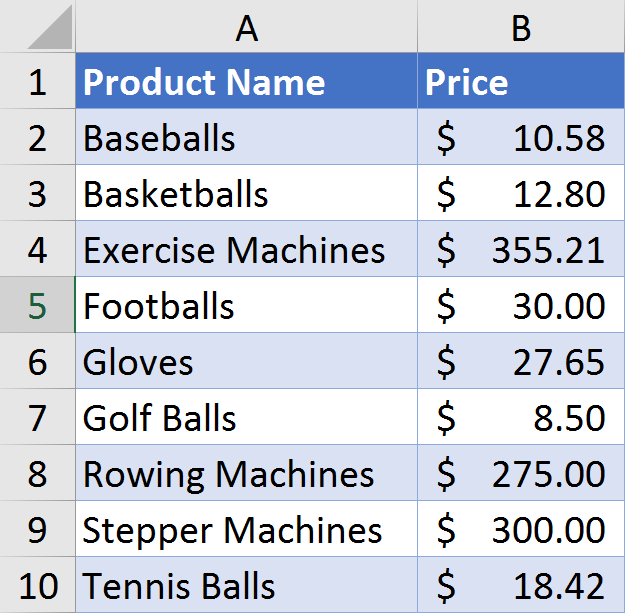The width and height of the screenshot is (625, 613).
Task: Select column A header
Action: tap(246, 28)
